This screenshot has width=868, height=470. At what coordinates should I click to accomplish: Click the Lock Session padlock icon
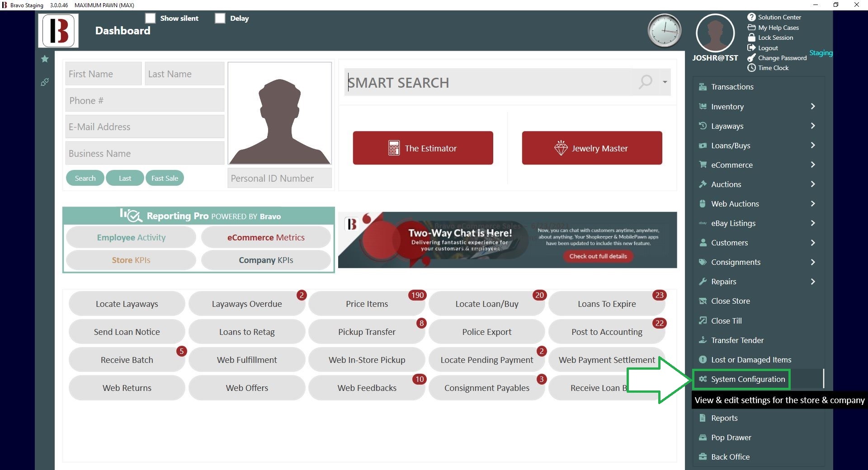pos(751,38)
